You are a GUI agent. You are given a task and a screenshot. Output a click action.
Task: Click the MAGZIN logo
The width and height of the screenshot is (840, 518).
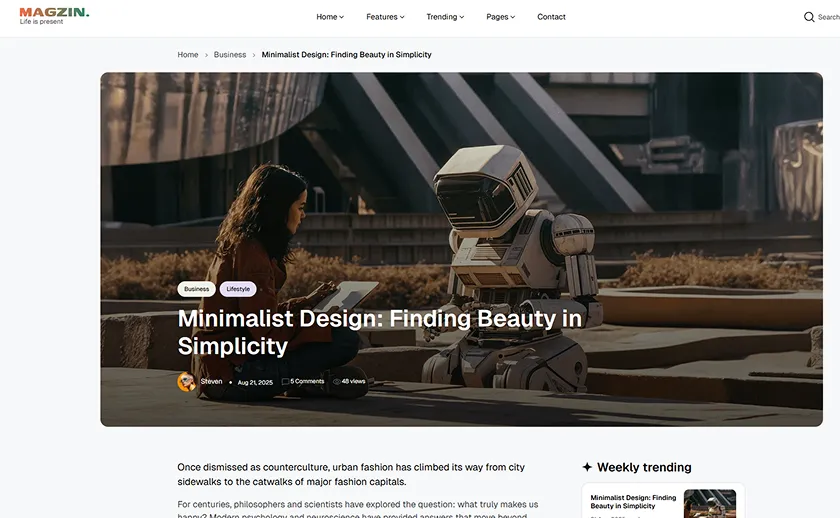coord(54,15)
